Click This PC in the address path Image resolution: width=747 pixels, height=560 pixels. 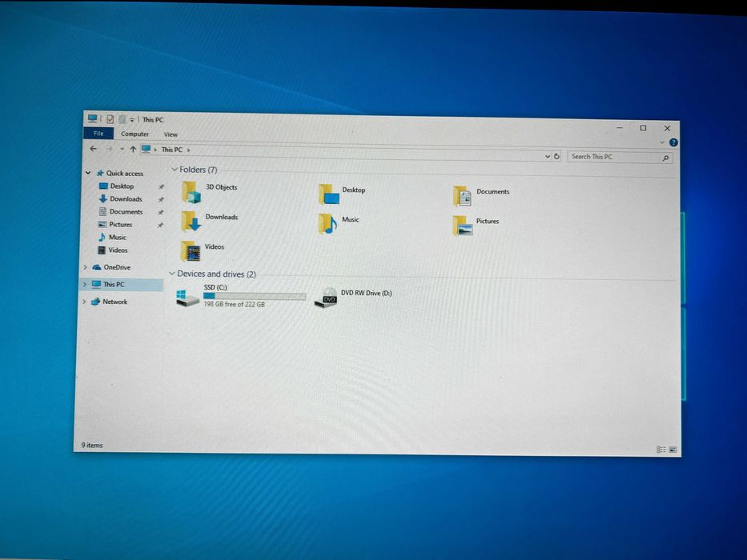[171, 150]
